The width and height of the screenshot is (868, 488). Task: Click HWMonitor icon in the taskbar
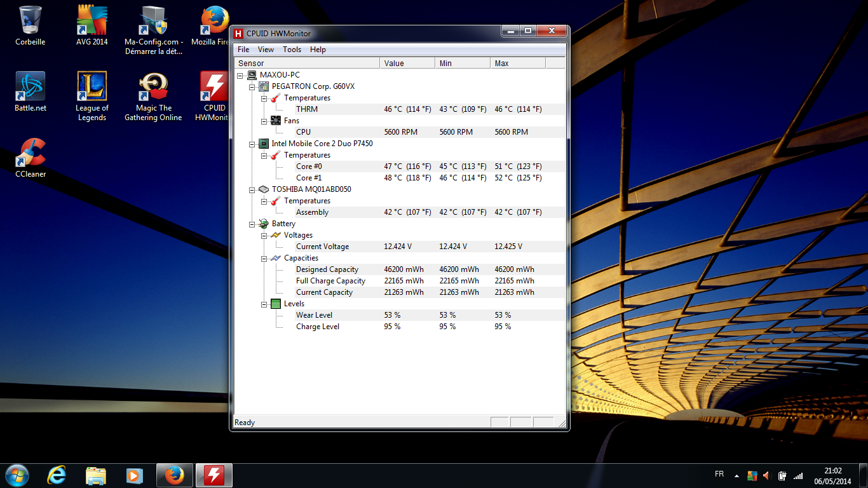pos(214,475)
